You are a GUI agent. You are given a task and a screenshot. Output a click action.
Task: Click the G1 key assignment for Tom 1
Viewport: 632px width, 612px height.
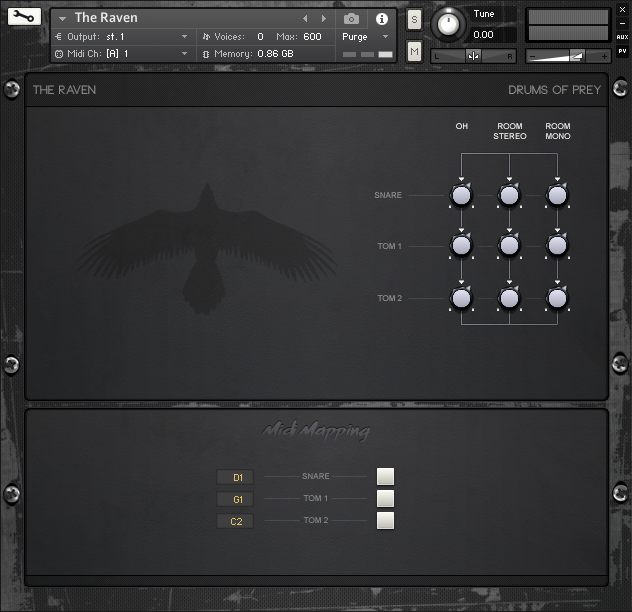click(236, 499)
